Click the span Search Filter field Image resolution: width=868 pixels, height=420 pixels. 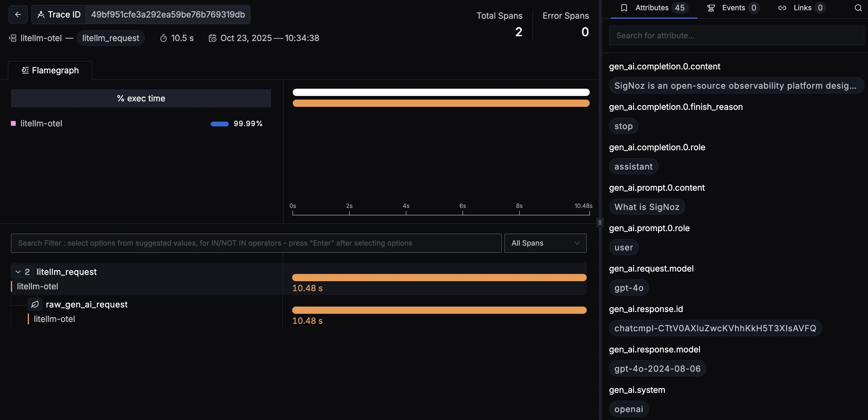point(256,243)
